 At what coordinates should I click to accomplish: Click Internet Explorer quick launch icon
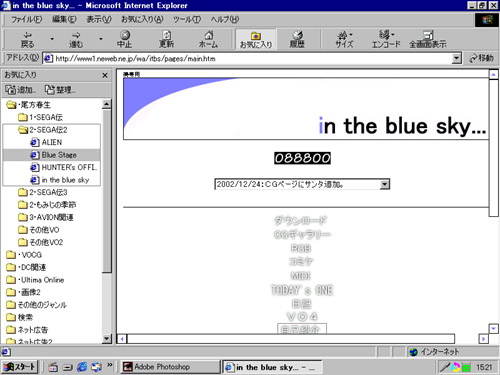(x=82, y=367)
